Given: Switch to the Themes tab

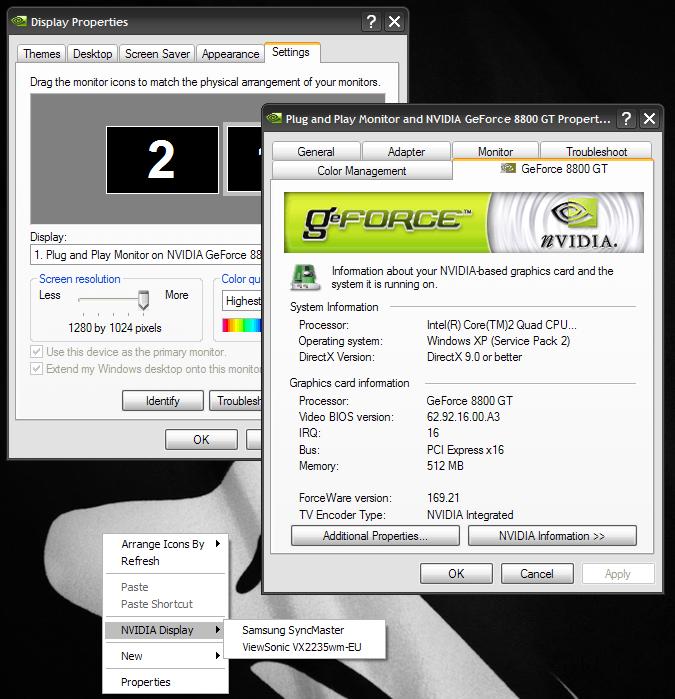Looking at the screenshot, I should [42, 54].
